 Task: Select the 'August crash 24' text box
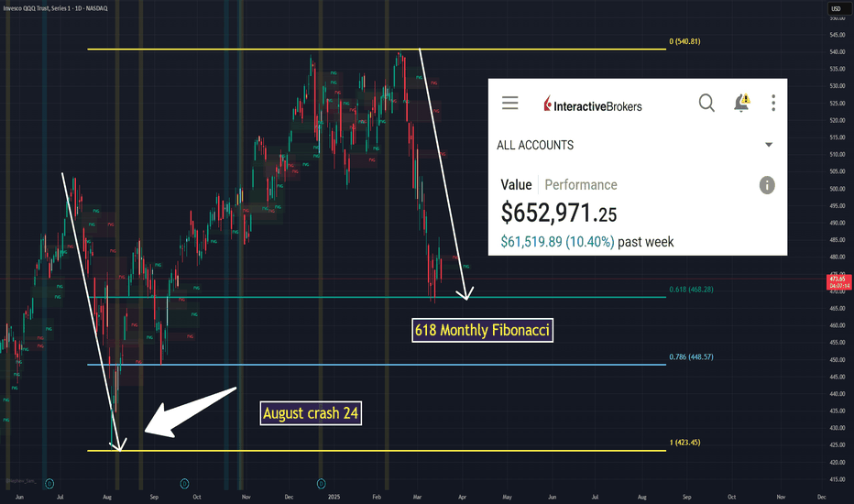pyautogui.click(x=311, y=413)
